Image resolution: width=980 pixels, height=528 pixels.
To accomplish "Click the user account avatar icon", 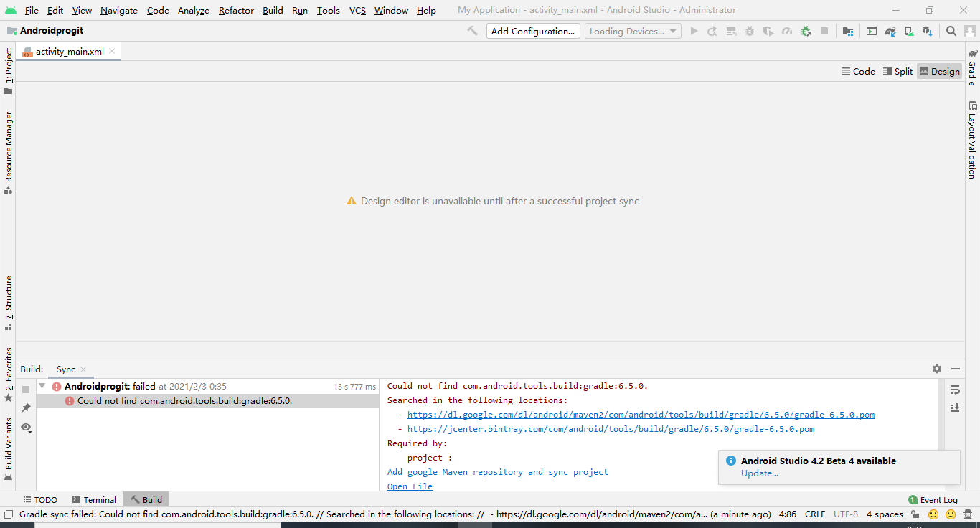I will point(969,31).
